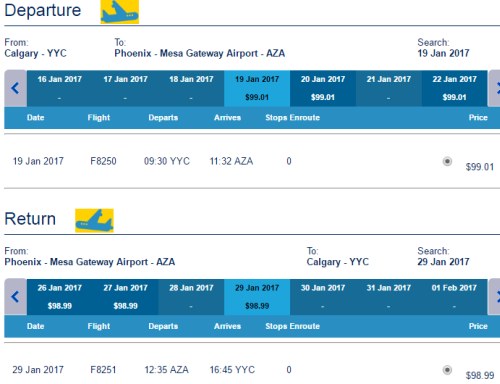Go to later return dates arrow
The width and height of the screenshot is (500, 384).
pyautogui.click(x=494, y=297)
